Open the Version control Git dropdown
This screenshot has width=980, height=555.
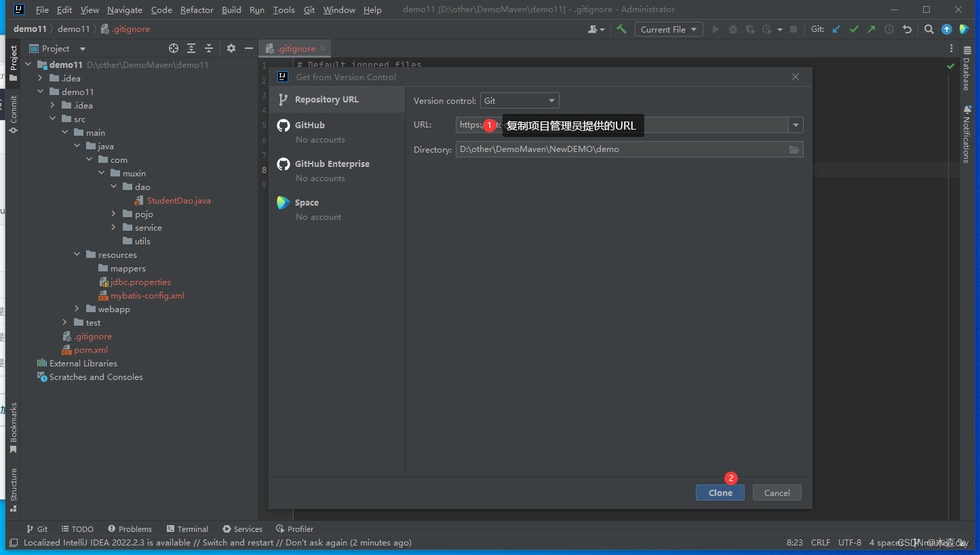point(520,100)
